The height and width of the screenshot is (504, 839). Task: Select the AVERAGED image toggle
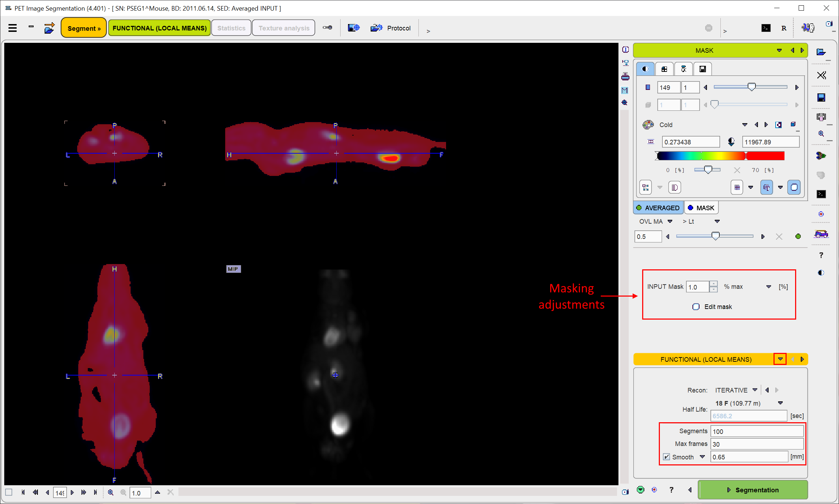tap(658, 208)
